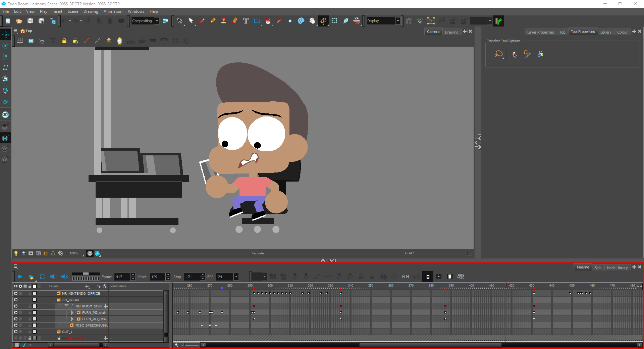Image resolution: width=644 pixels, height=349 pixels.
Task: Switch to the Drawing view tab
Action: tap(451, 32)
